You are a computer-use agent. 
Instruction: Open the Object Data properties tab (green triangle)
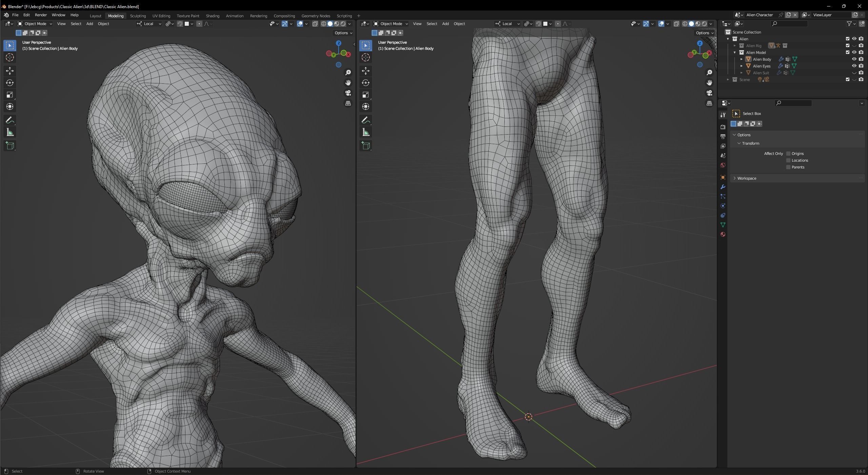(x=723, y=225)
